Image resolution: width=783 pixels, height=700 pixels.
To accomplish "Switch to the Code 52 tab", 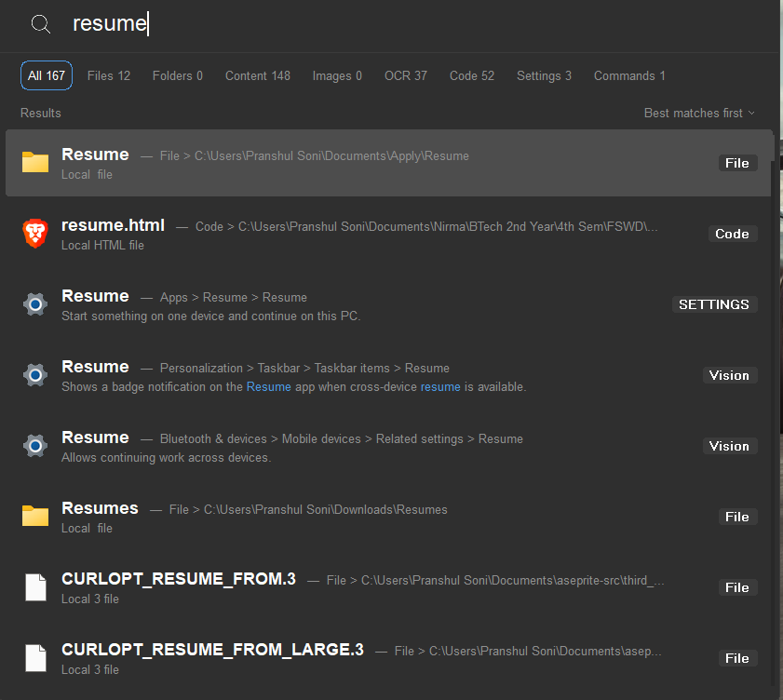I will [x=472, y=76].
